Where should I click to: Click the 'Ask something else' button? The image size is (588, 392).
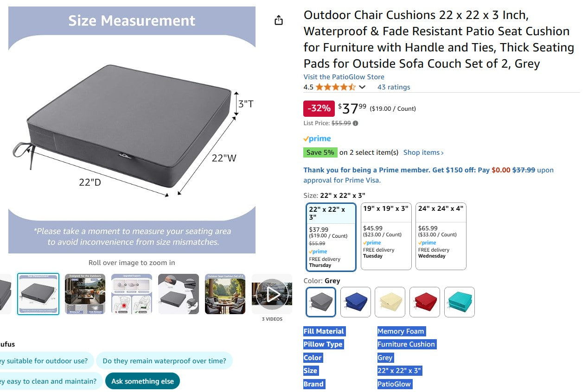pos(142,381)
